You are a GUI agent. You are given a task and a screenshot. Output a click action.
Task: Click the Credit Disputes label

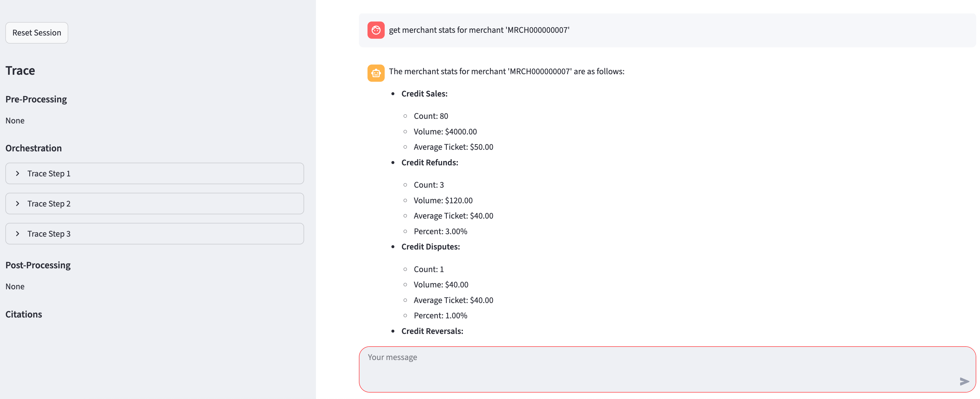(431, 247)
